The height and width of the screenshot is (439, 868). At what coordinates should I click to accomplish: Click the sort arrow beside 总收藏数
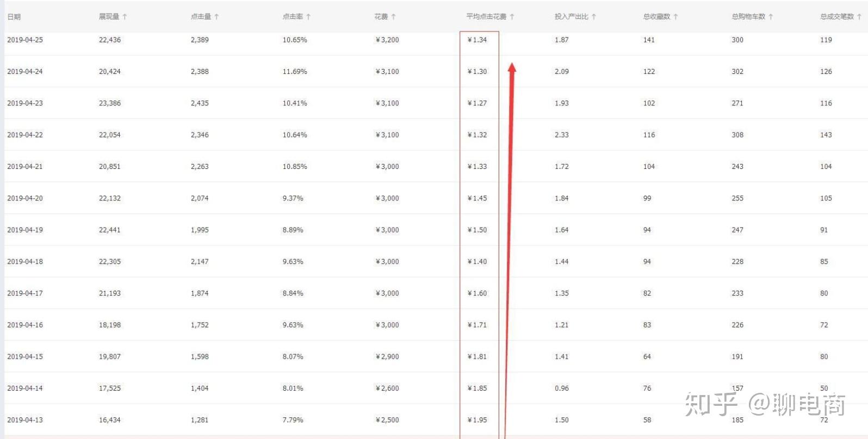(675, 17)
